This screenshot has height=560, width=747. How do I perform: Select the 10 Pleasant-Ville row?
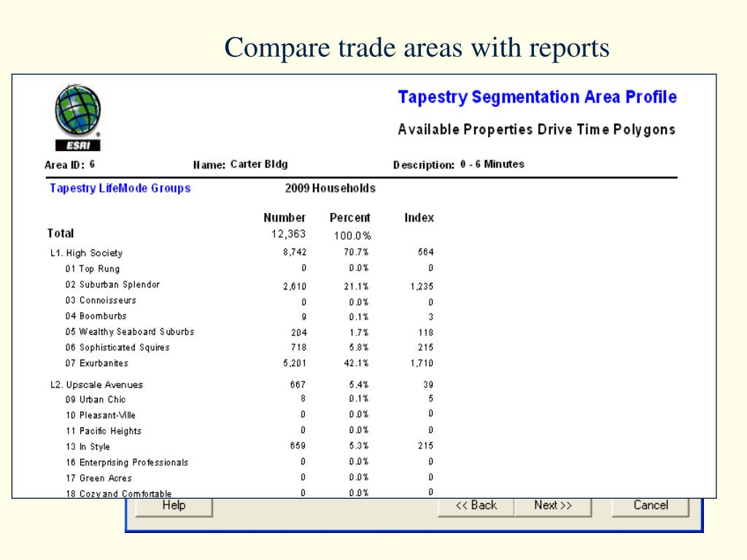(x=249, y=415)
